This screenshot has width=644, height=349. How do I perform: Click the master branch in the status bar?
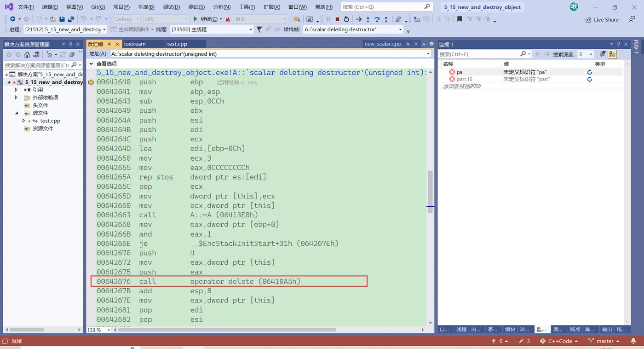pos(605,341)
